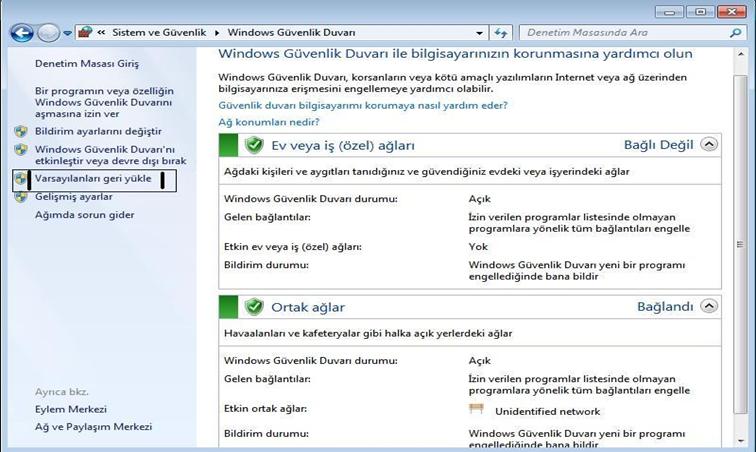Collapse the Ev veya iş ağları section
The width and height of the screenshot is (756, 452).
(x=709, y=144)
